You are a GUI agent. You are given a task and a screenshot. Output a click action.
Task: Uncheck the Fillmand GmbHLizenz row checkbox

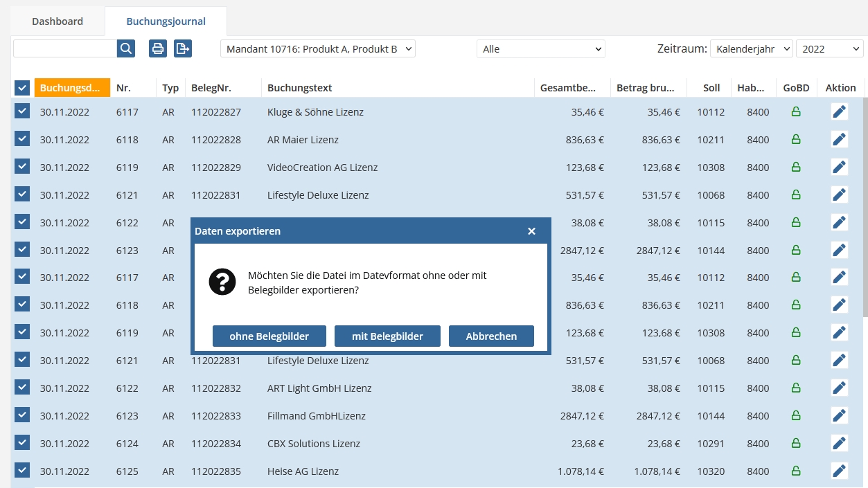click(x=22, y=415)
